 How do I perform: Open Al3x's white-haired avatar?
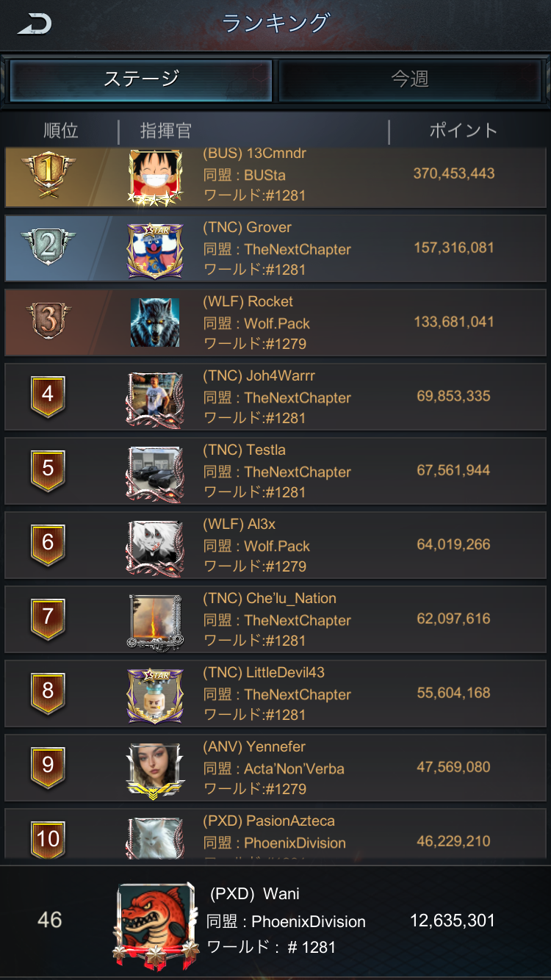tap(155, 547)
